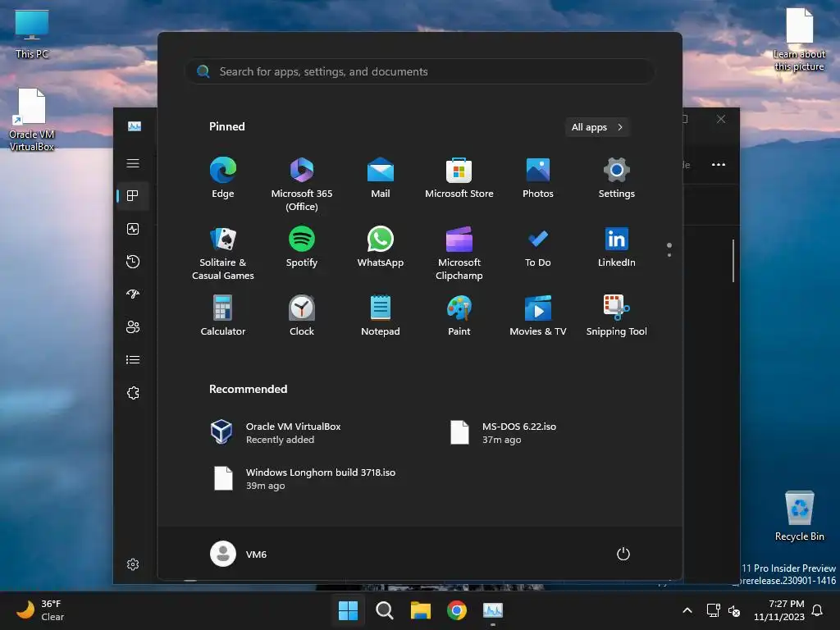Open the VM6 user account menu
The image size is (840, 630).
[239, 554]
